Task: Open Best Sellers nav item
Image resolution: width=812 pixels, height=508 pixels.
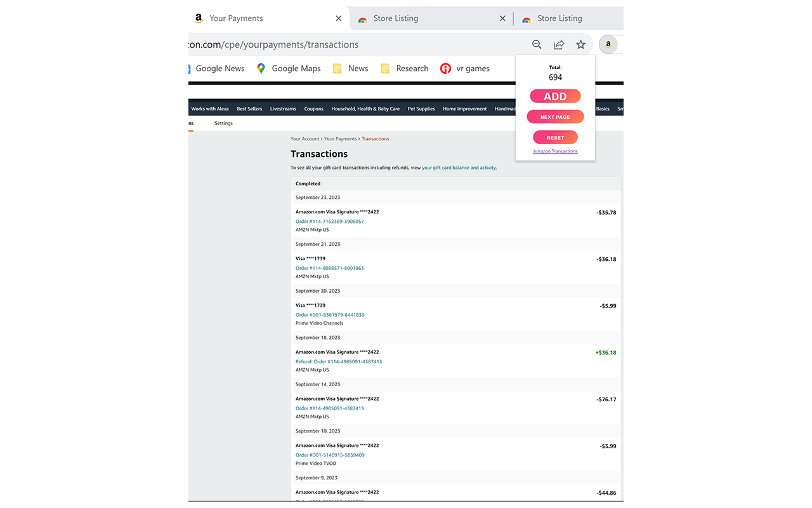Action: click(249, 109)
